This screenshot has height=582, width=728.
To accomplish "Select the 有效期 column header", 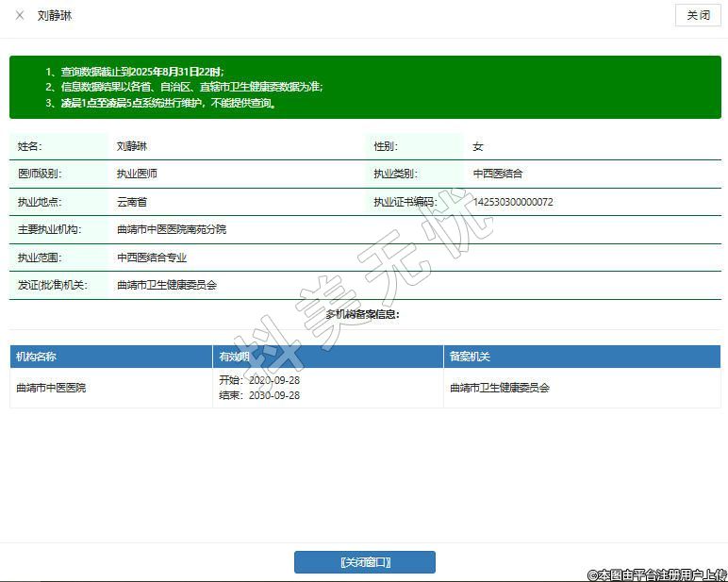I will point(235,357).
